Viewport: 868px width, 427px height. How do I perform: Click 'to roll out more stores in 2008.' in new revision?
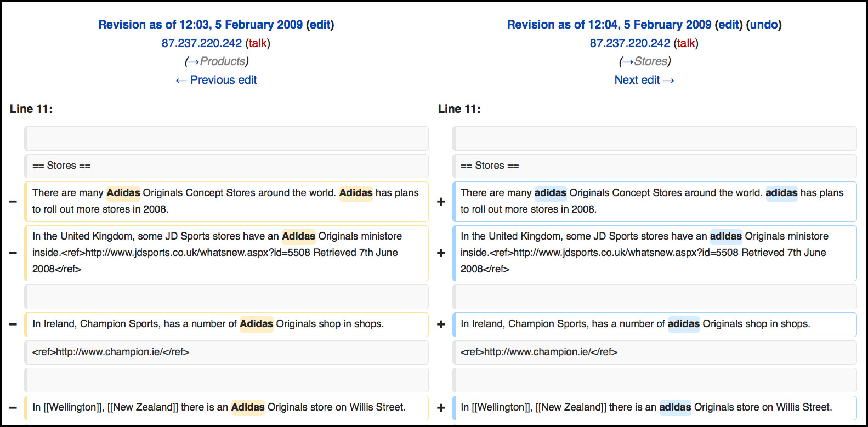[x=529, y=209]
